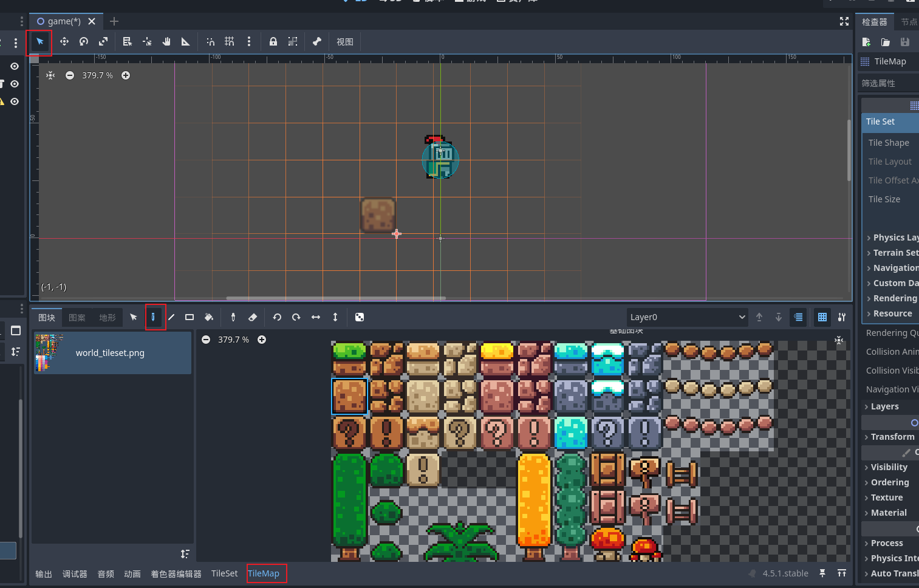The height and width of the screenshot is (588, 919).
Task: Toggle the TileMap grid visibility
Action: 822,317
